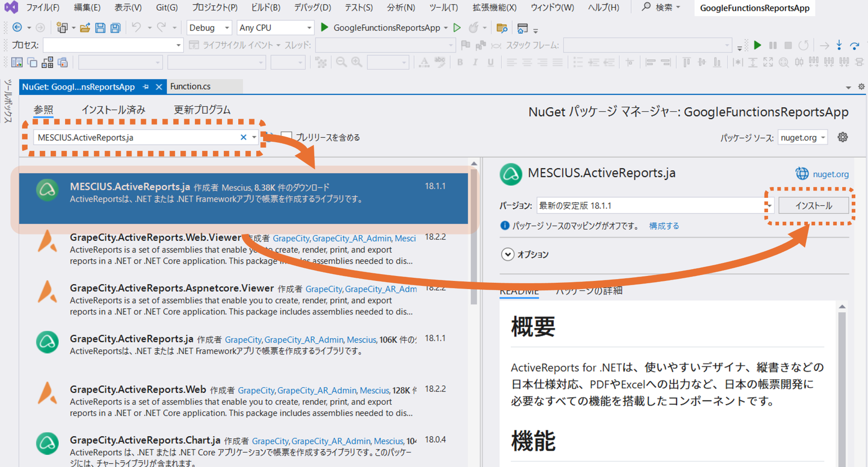Open the Build menu
Viewport: 868px width, 467px height.
(266, 7)
